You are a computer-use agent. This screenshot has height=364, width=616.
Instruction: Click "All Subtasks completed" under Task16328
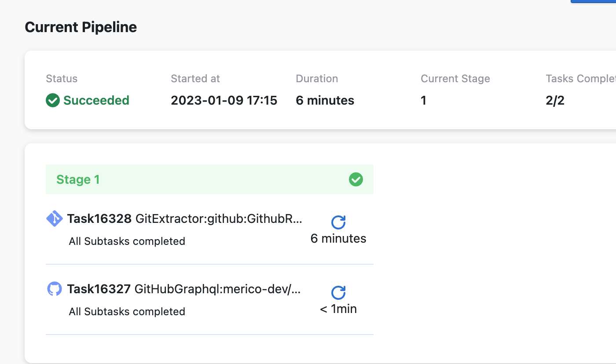[x=127, y=241]
